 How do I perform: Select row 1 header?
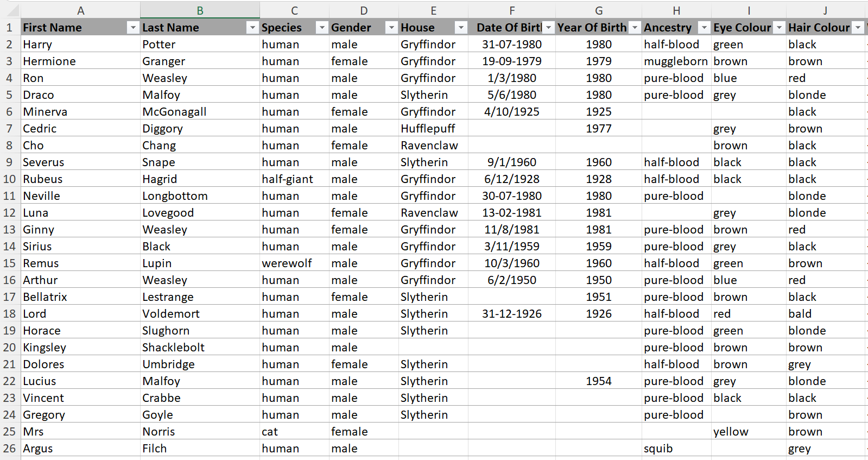10,28
